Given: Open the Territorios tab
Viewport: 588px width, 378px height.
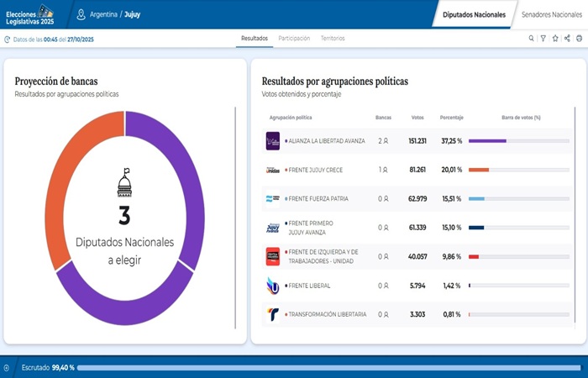Looking at the screenshot, I should pos(333,39).
